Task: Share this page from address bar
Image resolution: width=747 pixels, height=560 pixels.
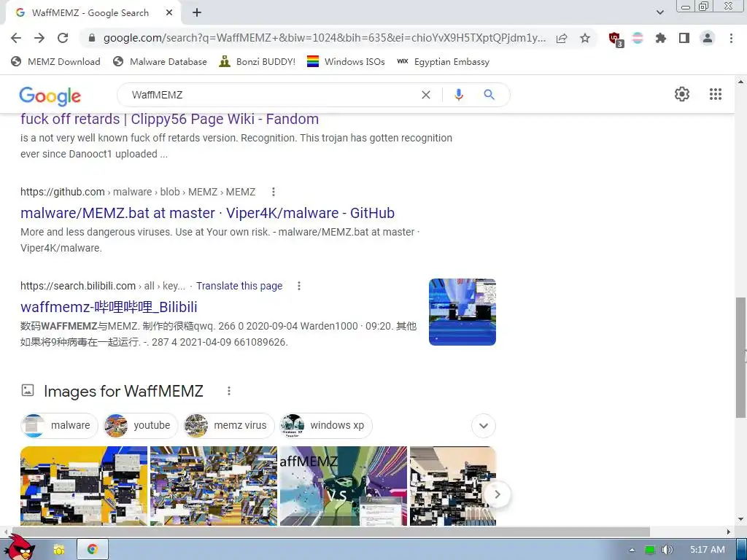Action: [562, 38]
